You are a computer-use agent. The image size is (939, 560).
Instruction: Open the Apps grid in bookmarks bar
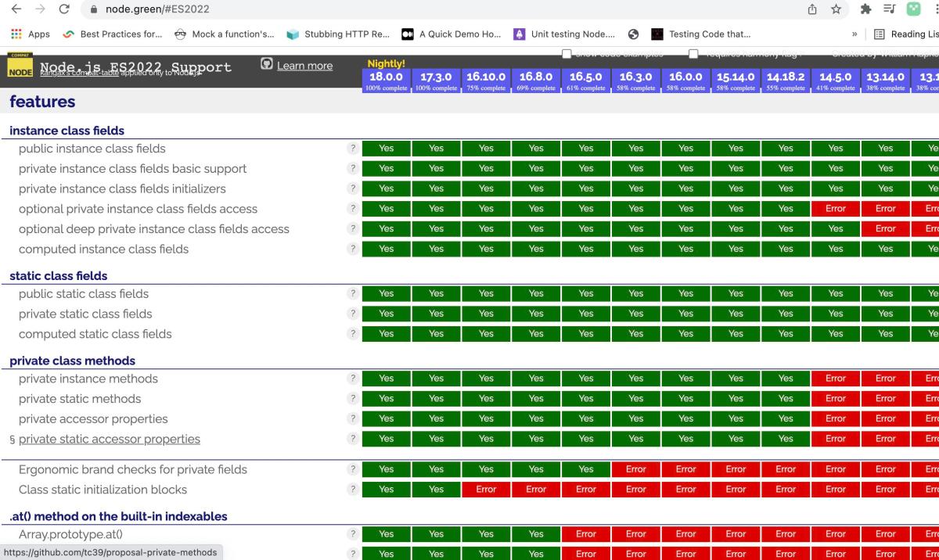click(30, 34)
